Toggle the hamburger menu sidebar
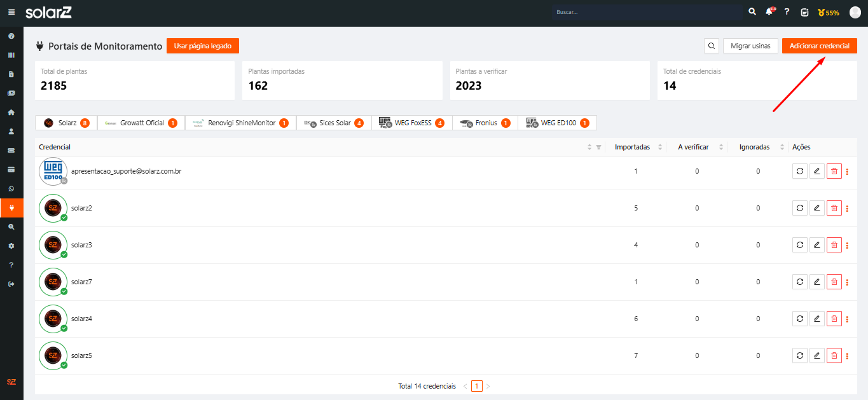 11,12
